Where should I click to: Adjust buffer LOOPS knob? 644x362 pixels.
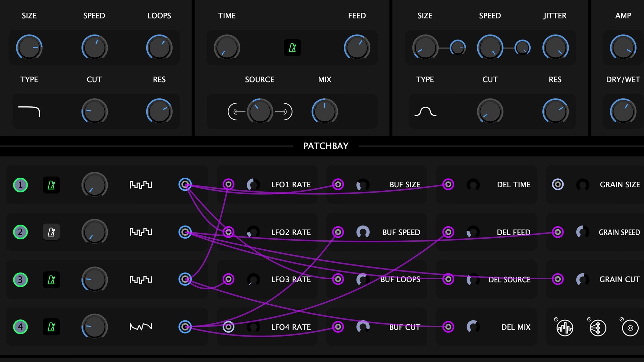tap(159, 48)
